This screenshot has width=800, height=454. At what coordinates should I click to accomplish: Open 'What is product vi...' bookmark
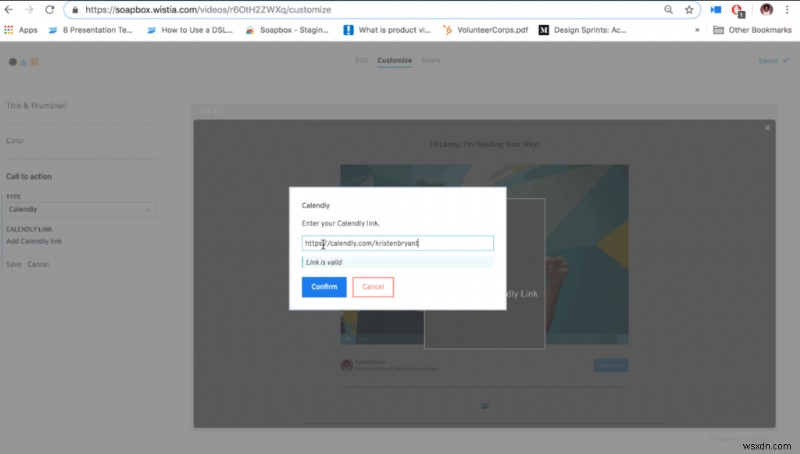387,30
